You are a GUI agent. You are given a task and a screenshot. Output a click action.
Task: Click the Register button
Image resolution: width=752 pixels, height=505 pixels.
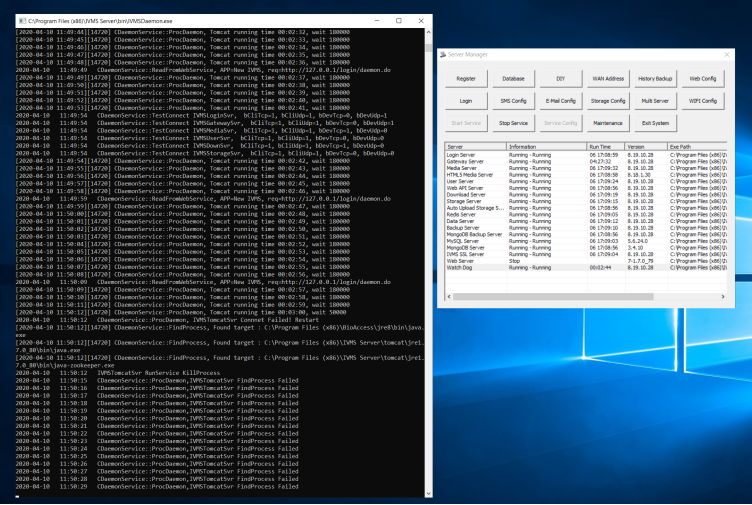pos(466,79)
